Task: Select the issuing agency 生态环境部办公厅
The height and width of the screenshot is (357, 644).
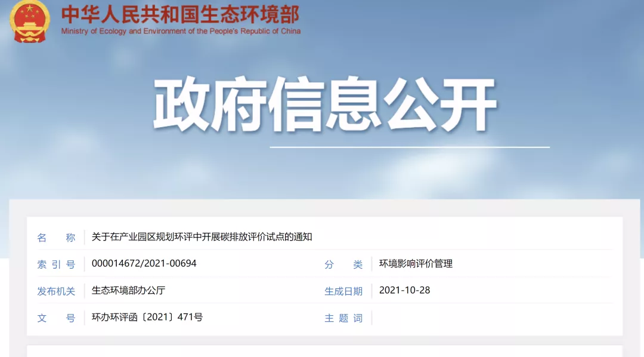Action: 128,290
